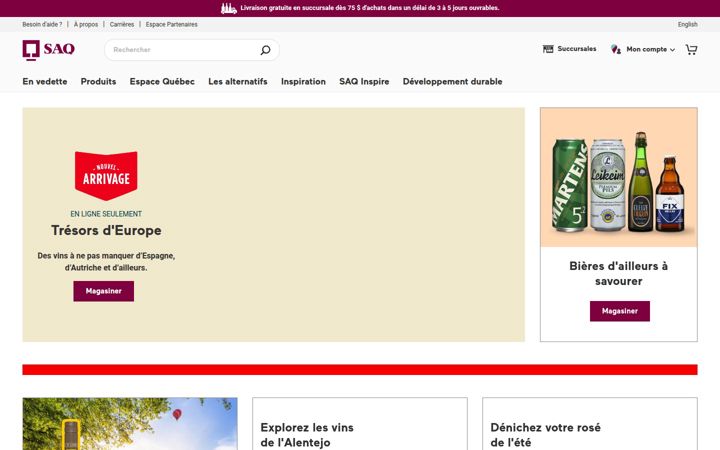
Task: Click the Succursales link text
Action: (x=577, y=49)
